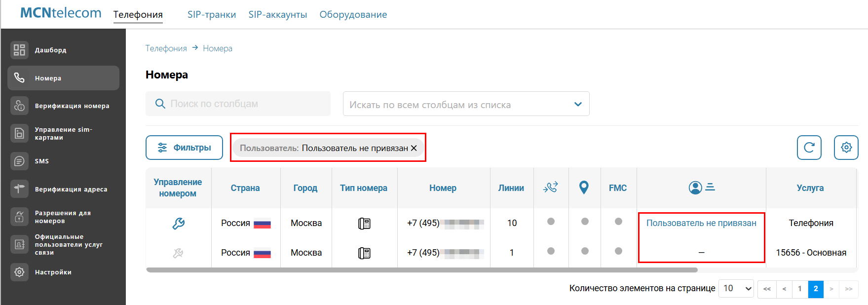Click Телефония breadcrumb link
The height and width of the screenshot is (305, 868).
click(x=166, y=48)
